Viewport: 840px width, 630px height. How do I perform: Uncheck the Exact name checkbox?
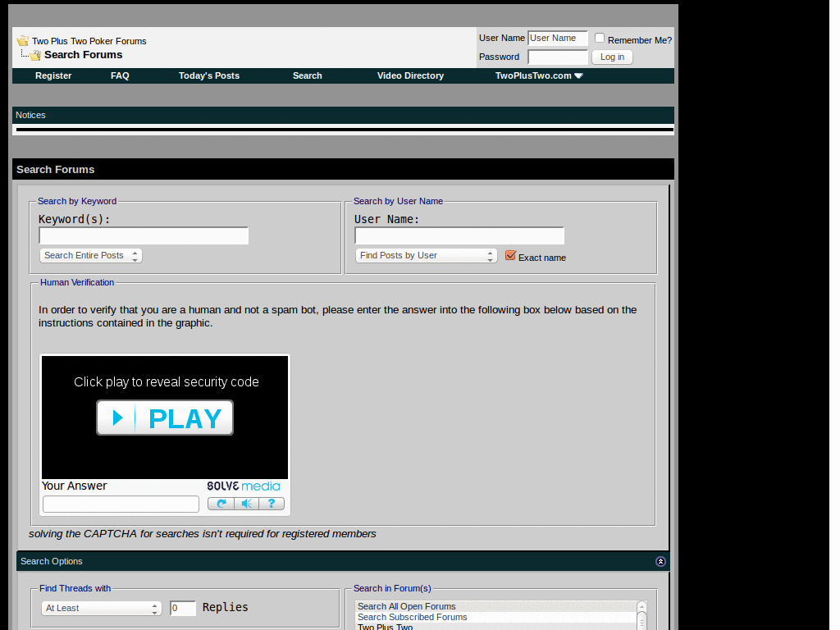coord(510,256)
